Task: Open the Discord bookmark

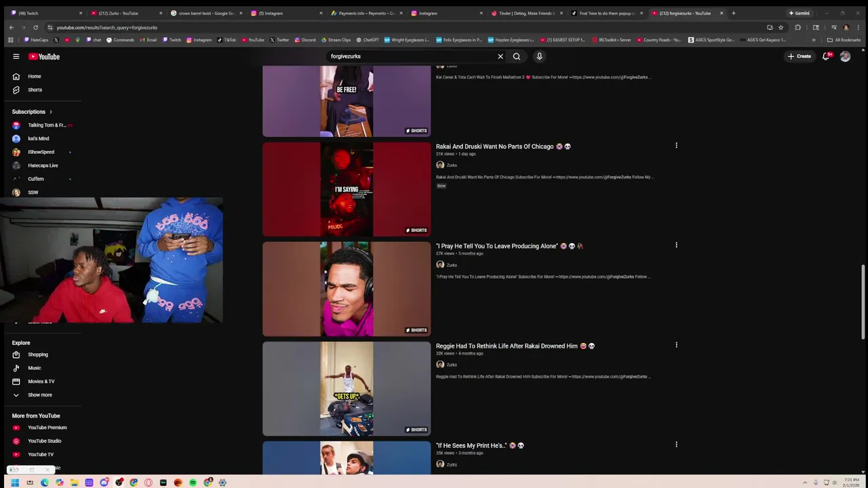Action: click(305, 40)
